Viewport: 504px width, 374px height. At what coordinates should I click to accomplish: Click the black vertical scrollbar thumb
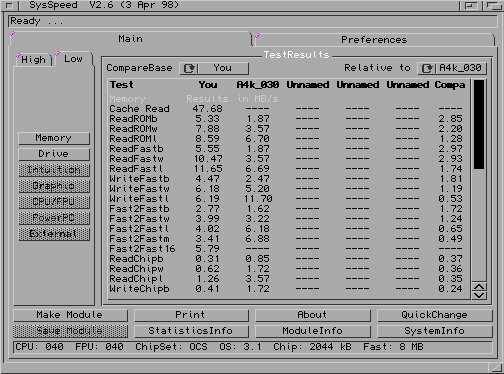coord(479,124)
